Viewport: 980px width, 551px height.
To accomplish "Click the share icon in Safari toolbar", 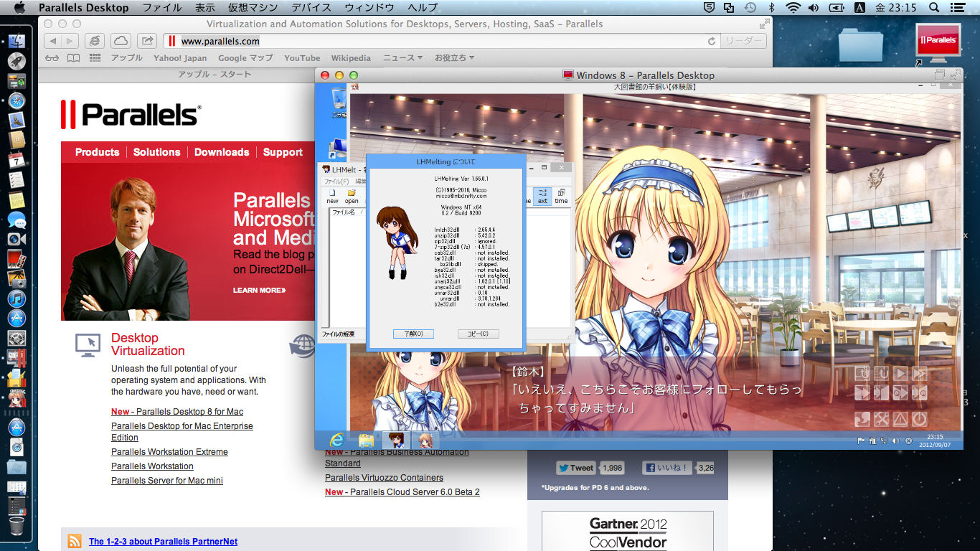I will pyautogui.click(x=146, y=41).
